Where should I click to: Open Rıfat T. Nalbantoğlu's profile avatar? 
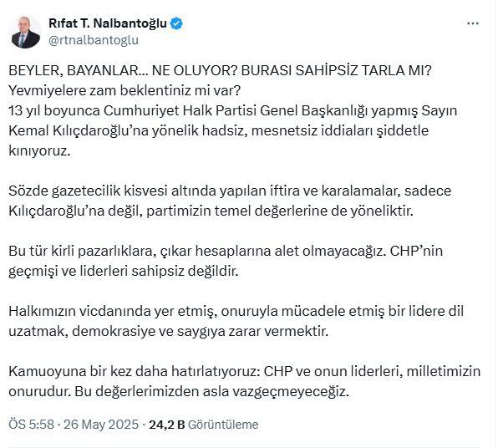[x=26, y=32]
